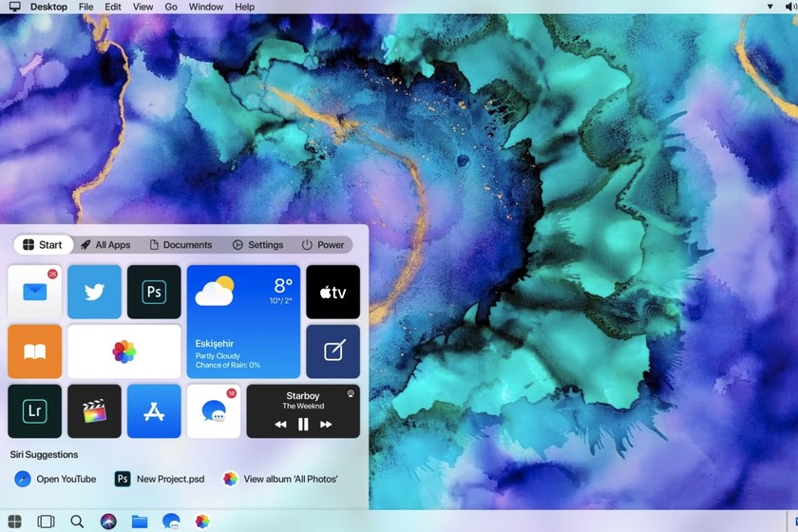
Task: Launch Twitter from the Start tiles
Action: pos(94,292)
